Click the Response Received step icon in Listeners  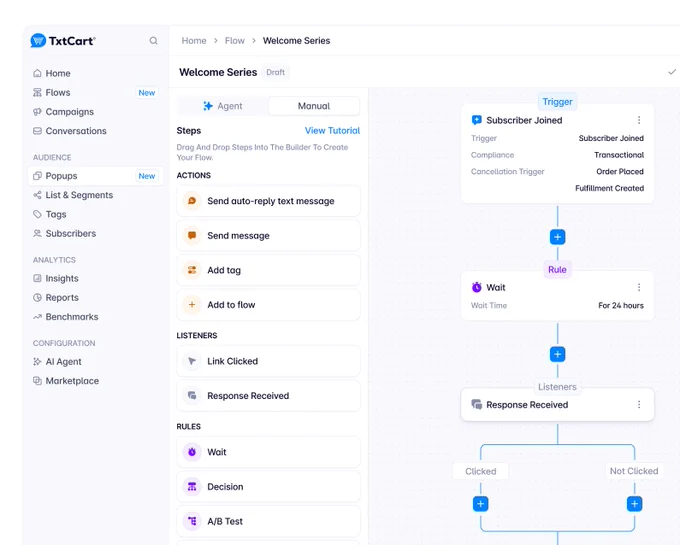click(x=192, y=396)
